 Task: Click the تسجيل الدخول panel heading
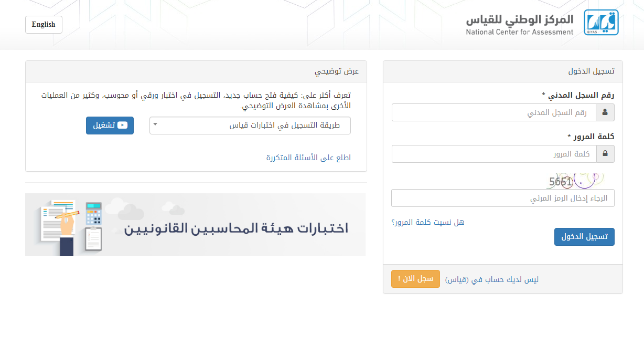[592, 71]
